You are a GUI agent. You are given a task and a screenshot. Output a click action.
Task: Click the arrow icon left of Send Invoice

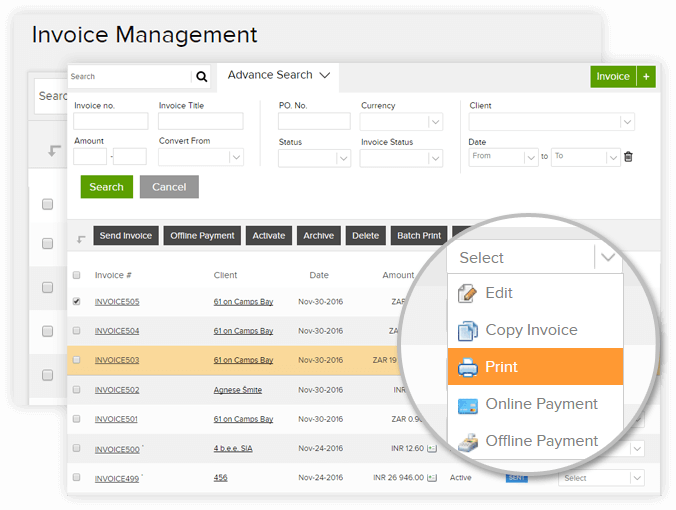(x=81, y=239)
